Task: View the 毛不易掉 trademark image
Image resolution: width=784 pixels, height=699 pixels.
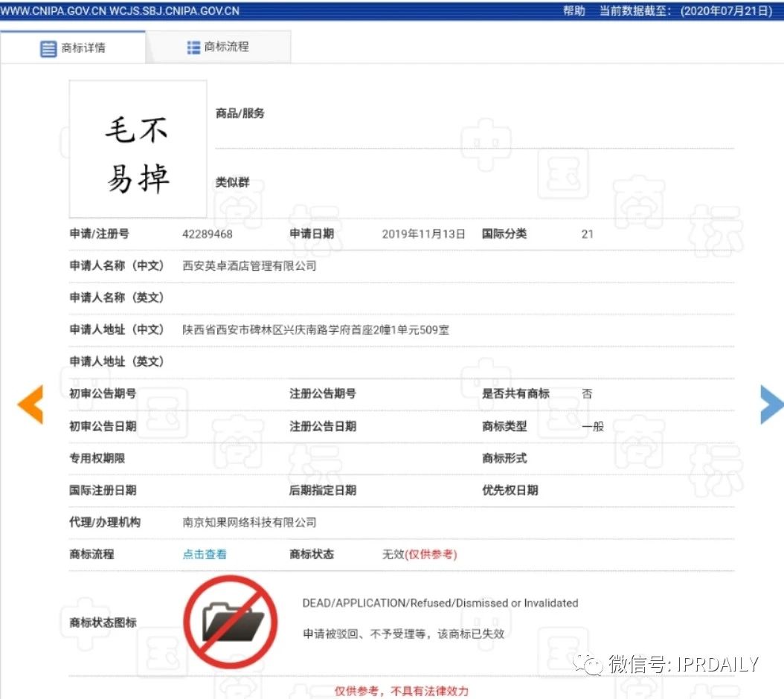Action: [x=137, y=149]
